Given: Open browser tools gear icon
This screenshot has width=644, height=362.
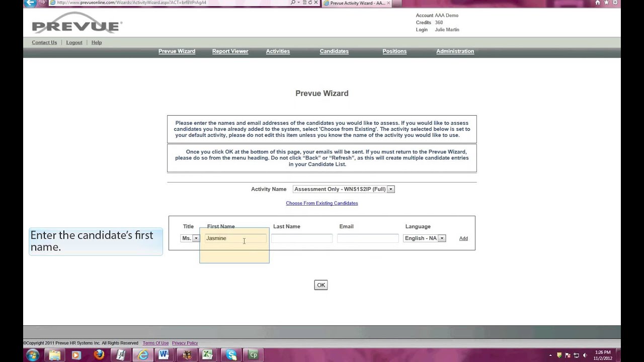Looking at the screenshot, I should [x=615, y=3].
